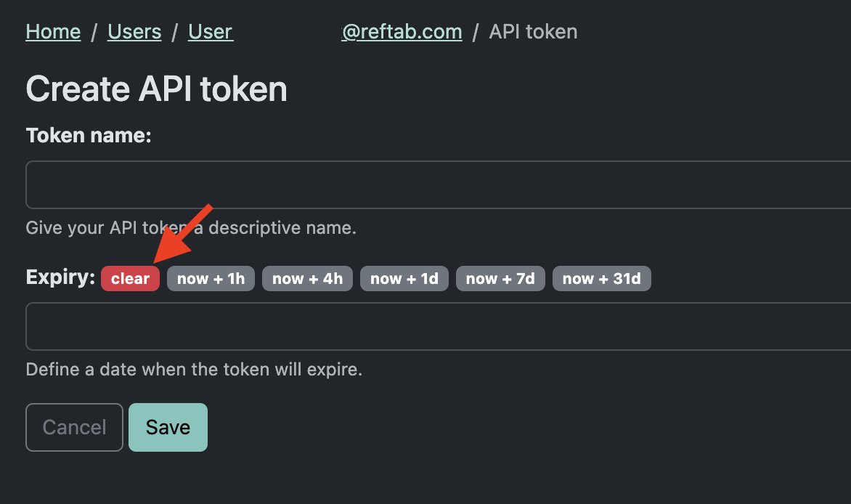The height and width of the screenshot is (504, 851).
Task: Click the @reftab.com user email link
Action: [x=402, y=31]
